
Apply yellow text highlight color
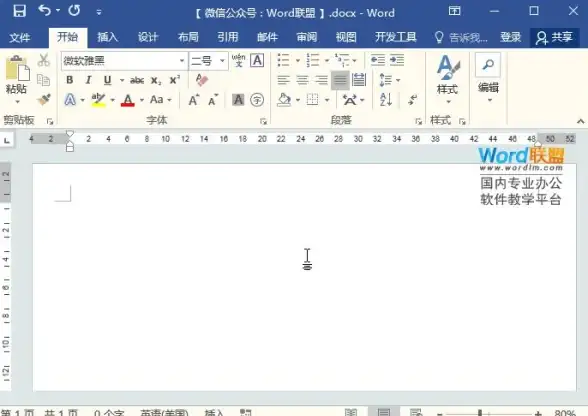tap(98, 100)
